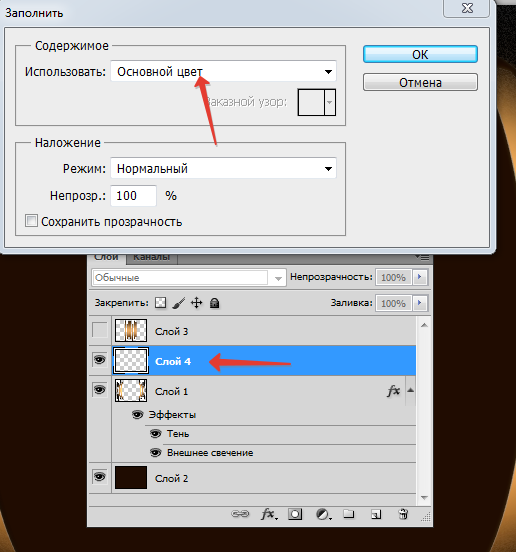Click the Непрозр. percentage field
Image resolution: width=516 pixels, height=552 pixels.
pyautogui.click(x=133, y=196)
